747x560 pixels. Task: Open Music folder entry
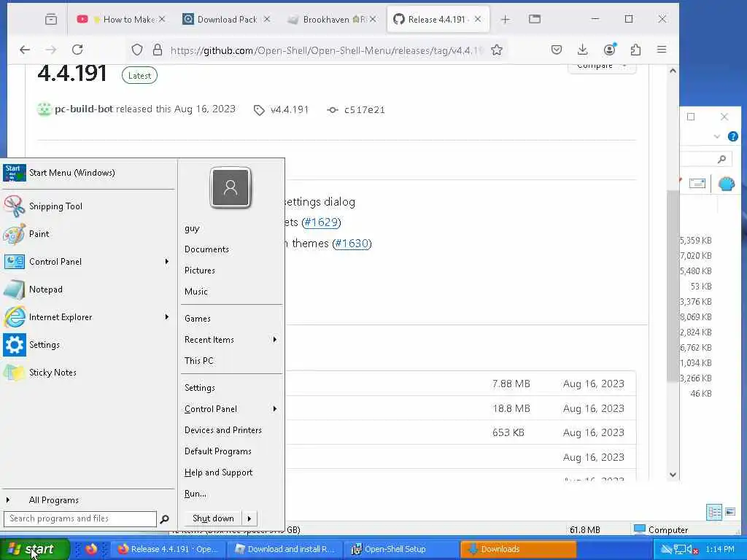(x=196, y=292)
